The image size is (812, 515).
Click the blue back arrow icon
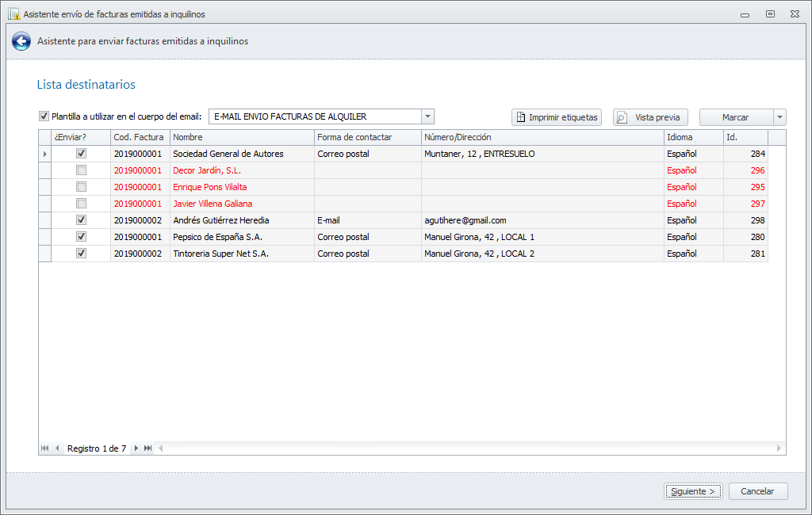(x=21, y=41)
